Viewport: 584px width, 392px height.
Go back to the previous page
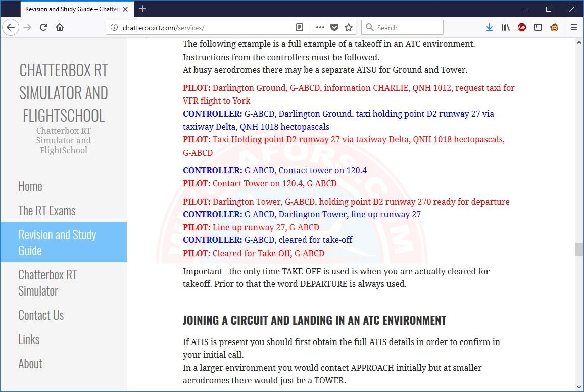tap(11, 27)
